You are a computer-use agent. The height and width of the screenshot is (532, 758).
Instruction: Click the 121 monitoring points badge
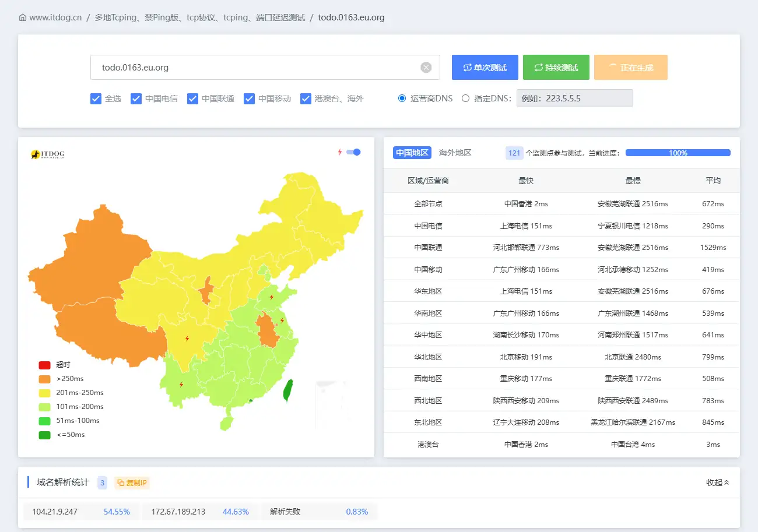point(514,153)
